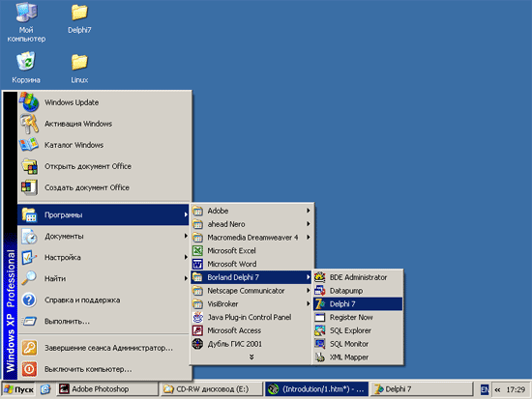This screenshot has width=532, height=399.
Task: Open the Мой компьютер desktop icon
Action: (26, 13)
